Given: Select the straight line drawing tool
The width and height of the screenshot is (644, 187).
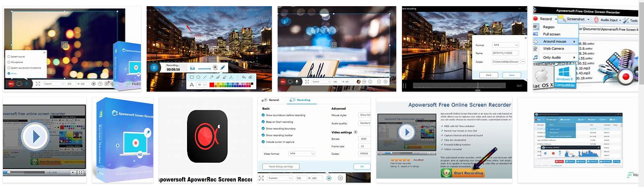Looking at the screenshot, I should (x=205, y=77).
